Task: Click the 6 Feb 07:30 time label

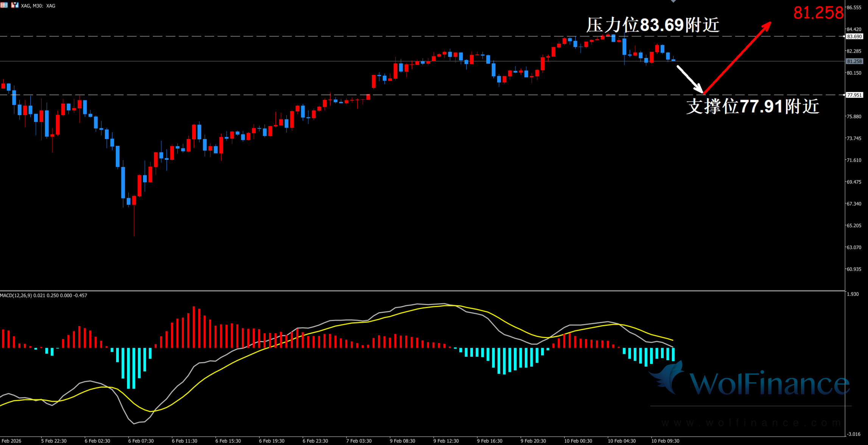Action: pyautogui.click(x=141, y=441)
